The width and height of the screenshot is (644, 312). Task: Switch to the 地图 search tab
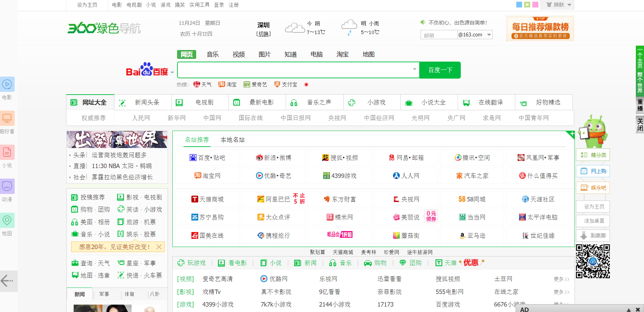coord(368,54)
